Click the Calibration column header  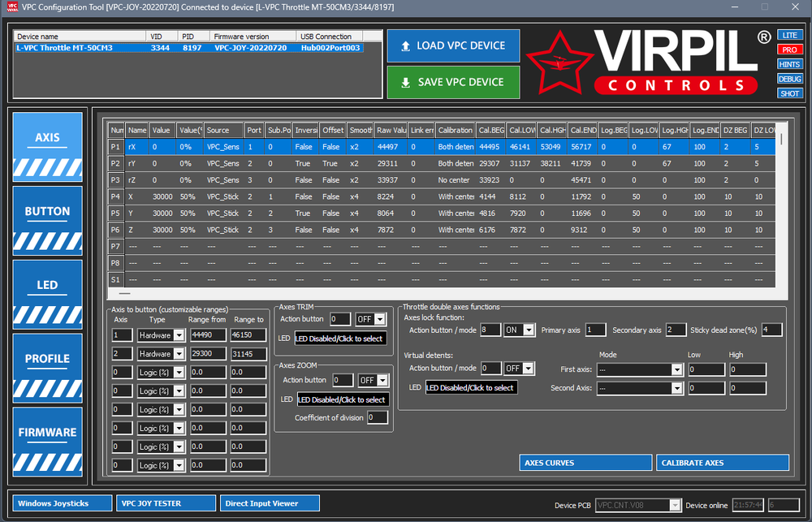click(456, 131)
